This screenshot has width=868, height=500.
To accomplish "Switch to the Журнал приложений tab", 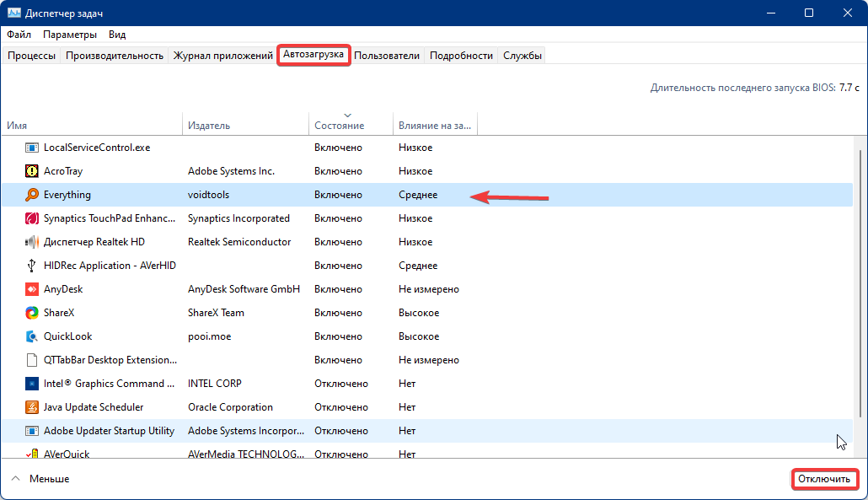I will tap(223, 56).
